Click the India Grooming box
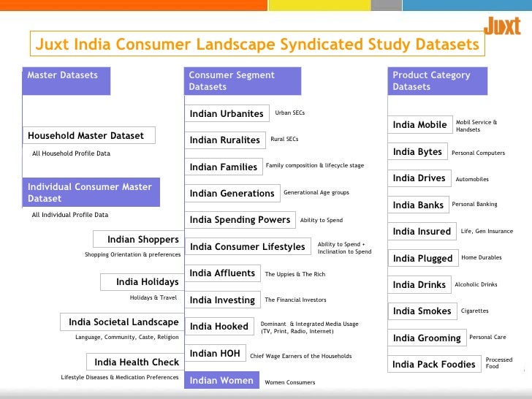Screen dimensions: 532x399 point(427,338)
